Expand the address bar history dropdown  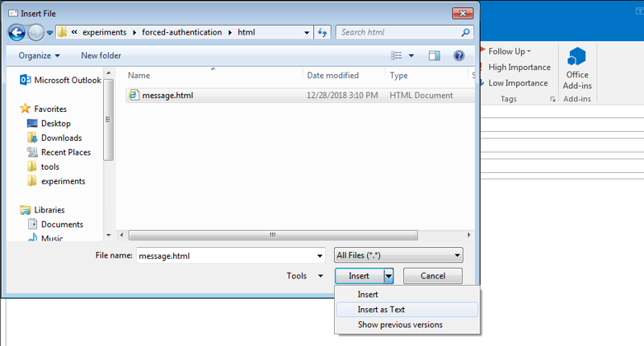click(307, 32)
